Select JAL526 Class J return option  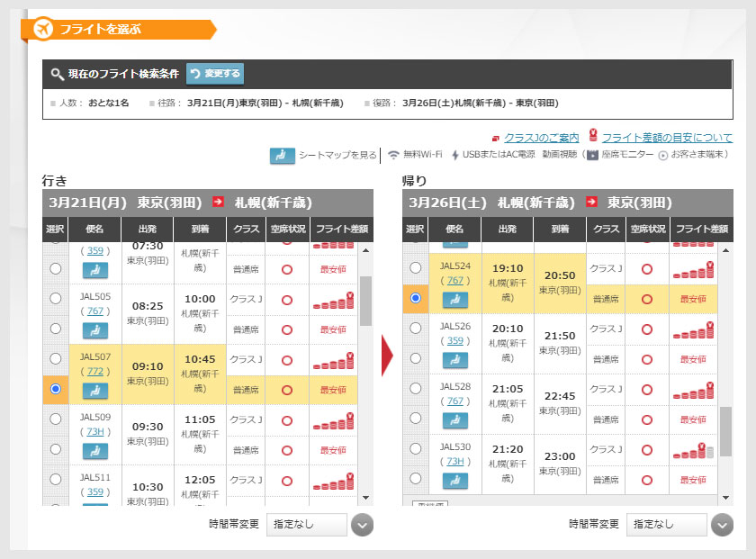tap(416, 328)
